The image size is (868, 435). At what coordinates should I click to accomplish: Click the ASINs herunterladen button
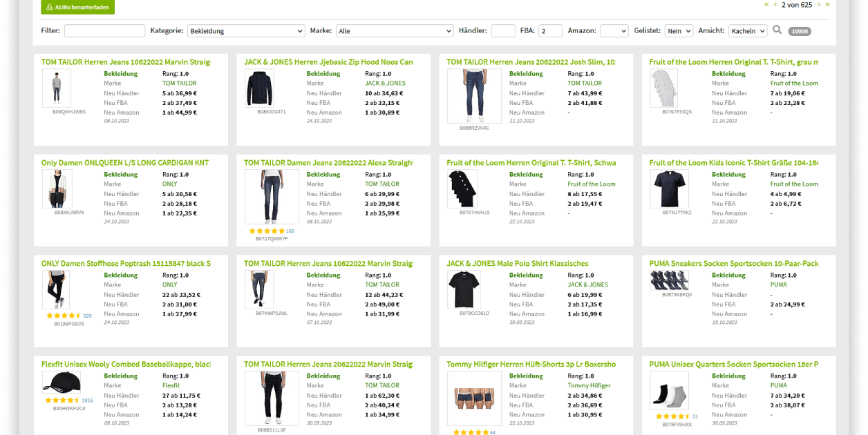78,7
